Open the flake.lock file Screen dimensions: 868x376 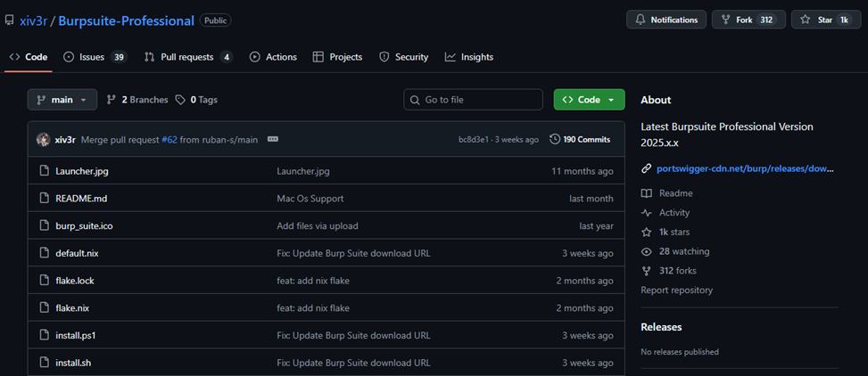pos(75,281)
